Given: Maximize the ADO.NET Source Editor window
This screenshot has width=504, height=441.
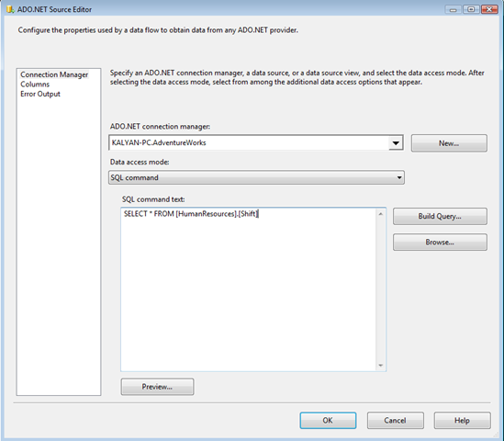Looking at the screenshot, I should pyautogui.click(x=471, y=10).
